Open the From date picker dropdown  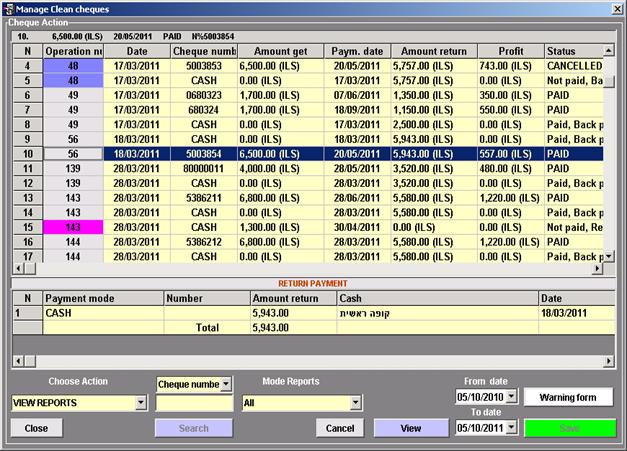click(512, 397)
